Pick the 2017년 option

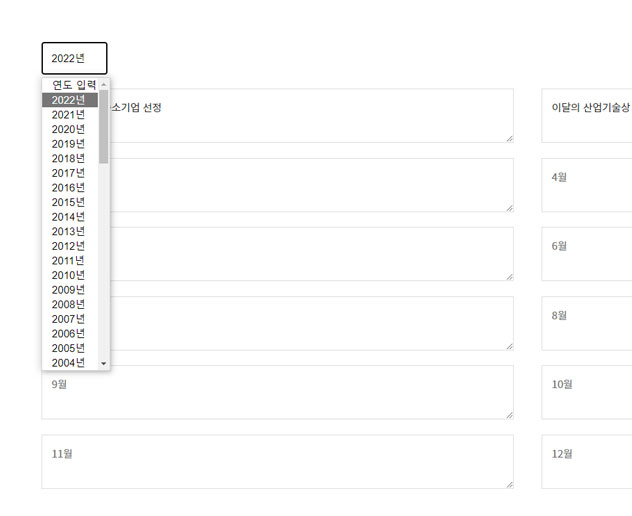tap(70, 173)
